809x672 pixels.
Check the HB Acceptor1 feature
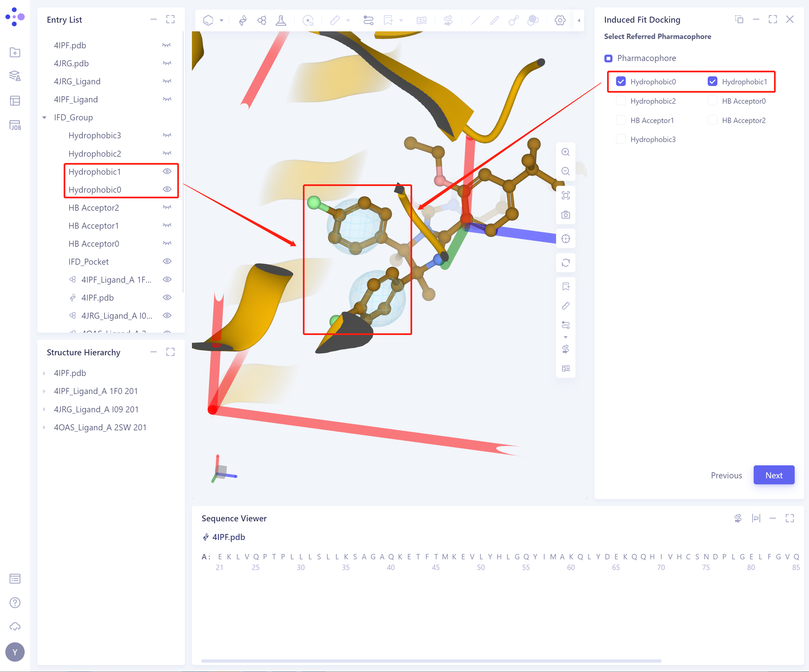pos(621,120)
